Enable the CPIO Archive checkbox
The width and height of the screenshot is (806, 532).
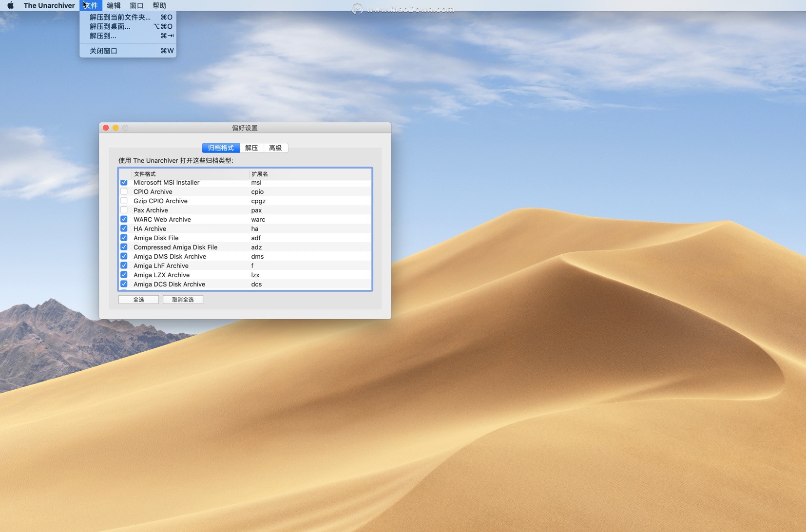click(124, 191)
